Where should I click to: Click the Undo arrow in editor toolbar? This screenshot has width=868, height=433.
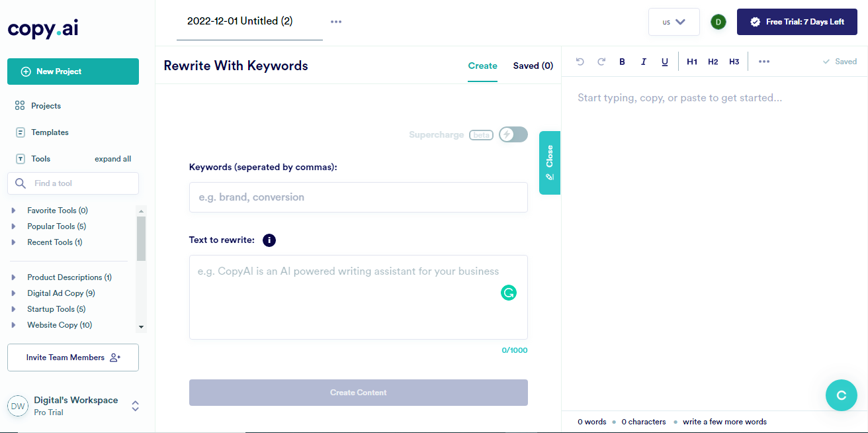[x=580, y=62]
